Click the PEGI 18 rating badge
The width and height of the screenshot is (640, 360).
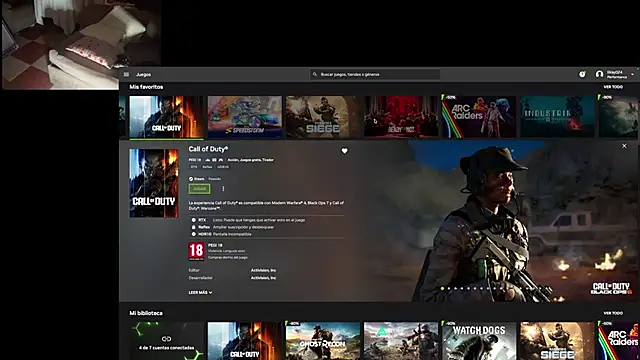(196, 251)
